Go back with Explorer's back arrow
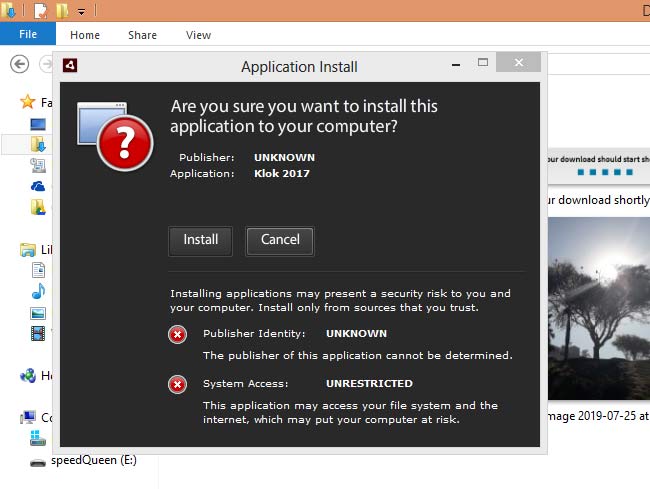Screen dimensions: 650x489 (x=19, y=64)
